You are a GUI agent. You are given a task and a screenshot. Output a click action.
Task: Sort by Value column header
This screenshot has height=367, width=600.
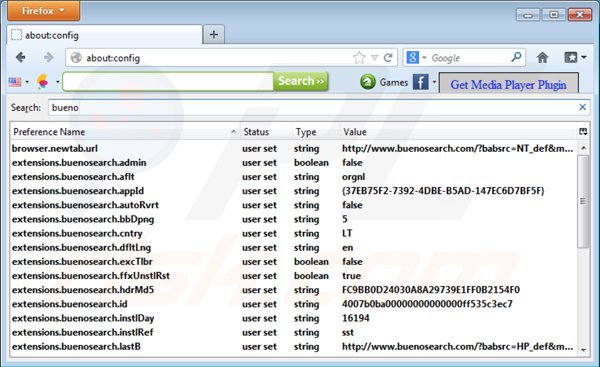[458, 132]
